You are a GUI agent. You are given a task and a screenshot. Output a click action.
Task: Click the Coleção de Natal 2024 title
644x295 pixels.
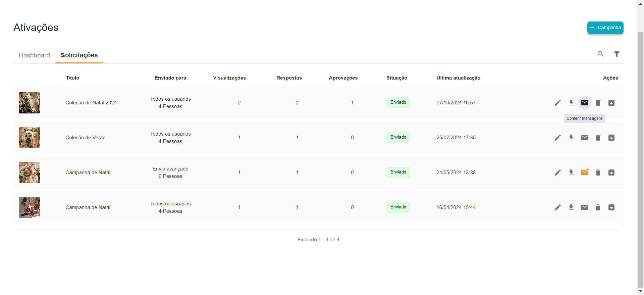(x=91, y=103)
